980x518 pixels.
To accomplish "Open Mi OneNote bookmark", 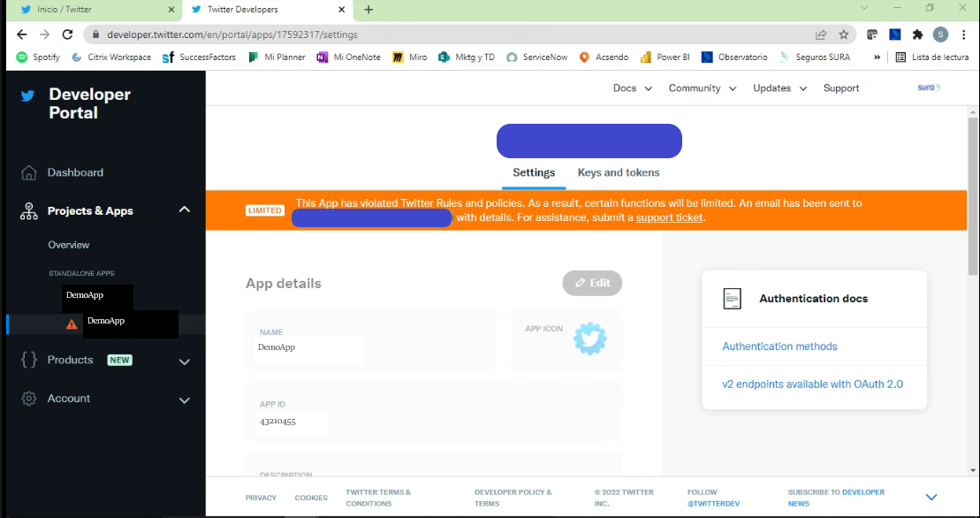I will [x=348, y=57].
